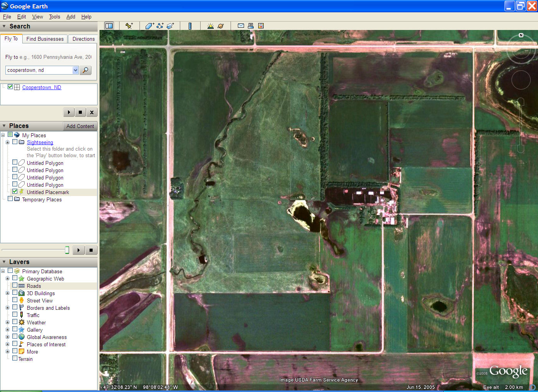Click the Gallery layer star icon
This screenshot has height=392, width=538.
22,330
